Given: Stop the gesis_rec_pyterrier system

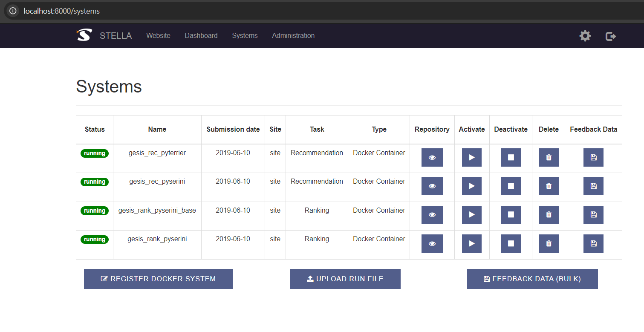Looking at the screenshot, I should 511,157.
